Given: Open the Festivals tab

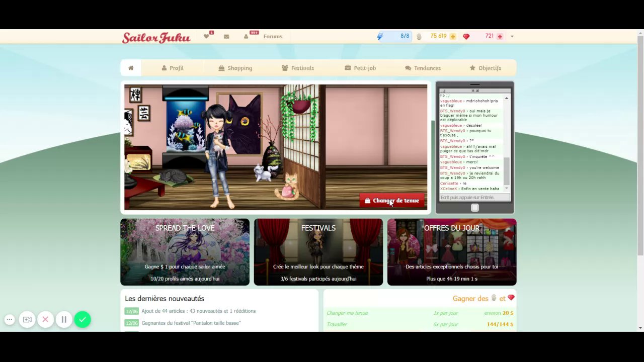Looking at the screenshot, I should (x=298, y=68).
